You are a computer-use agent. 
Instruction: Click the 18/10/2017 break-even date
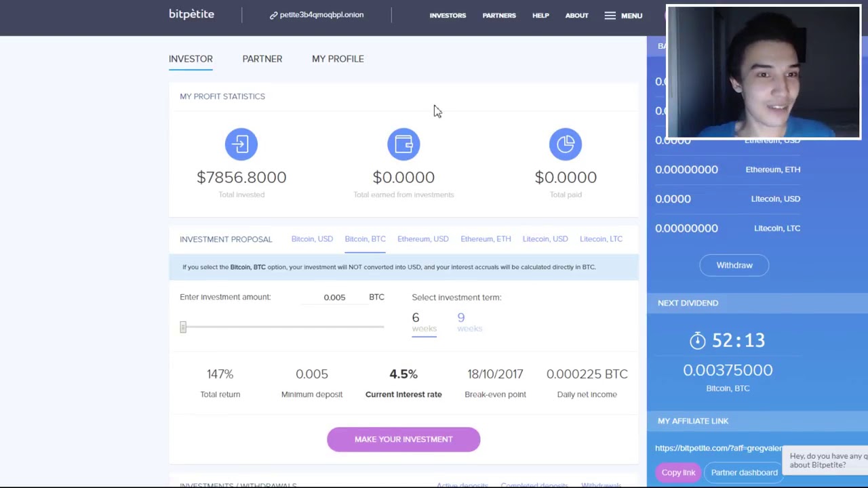tap(495, 374)
